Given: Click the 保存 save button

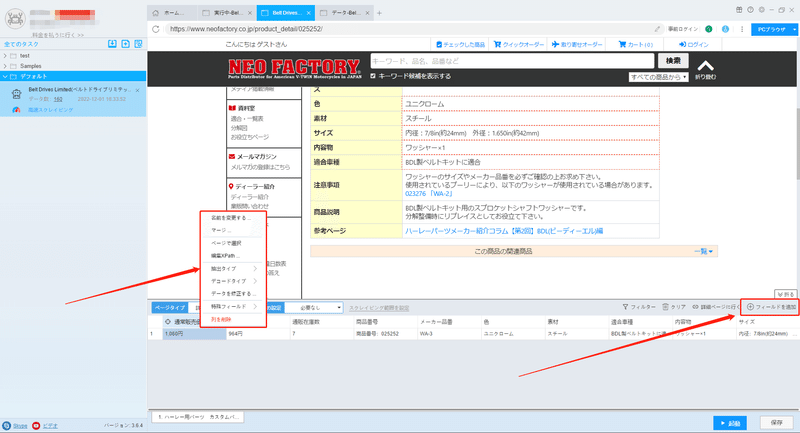Looking at the screenshot, I should 777,423.
